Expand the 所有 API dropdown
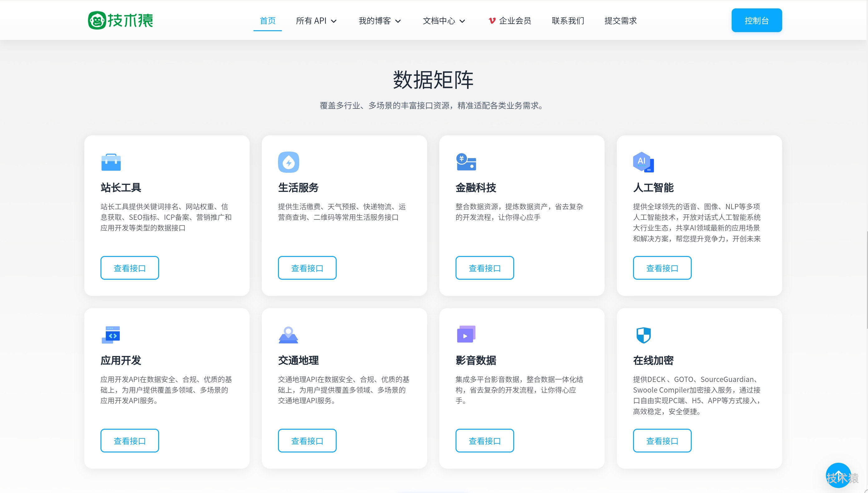 (316, 21)
